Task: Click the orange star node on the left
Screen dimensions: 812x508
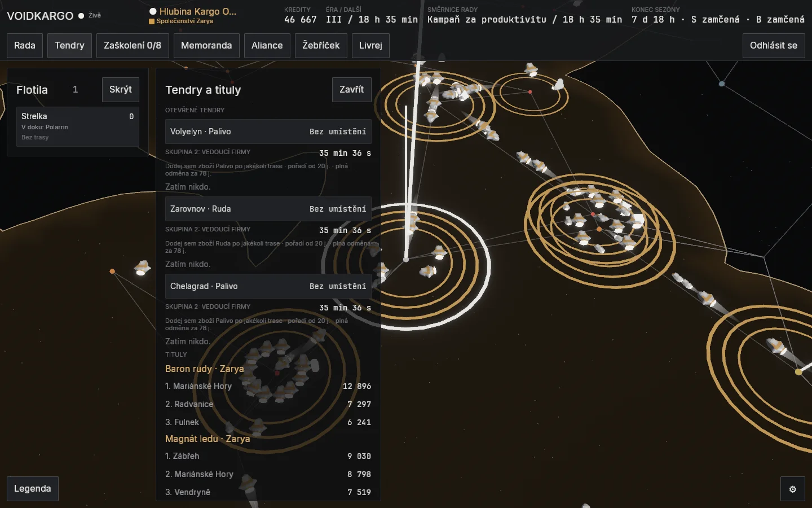Action: tap(112, 271)
